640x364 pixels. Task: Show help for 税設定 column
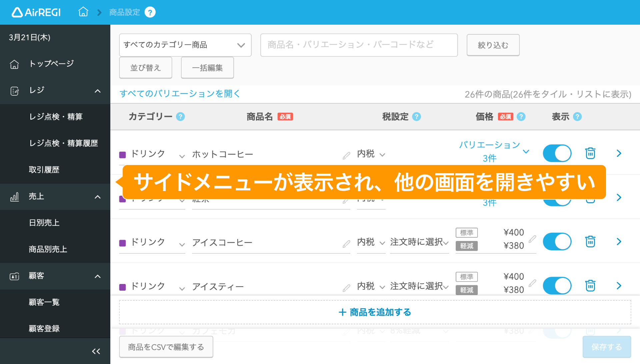(x=416, y=117)
